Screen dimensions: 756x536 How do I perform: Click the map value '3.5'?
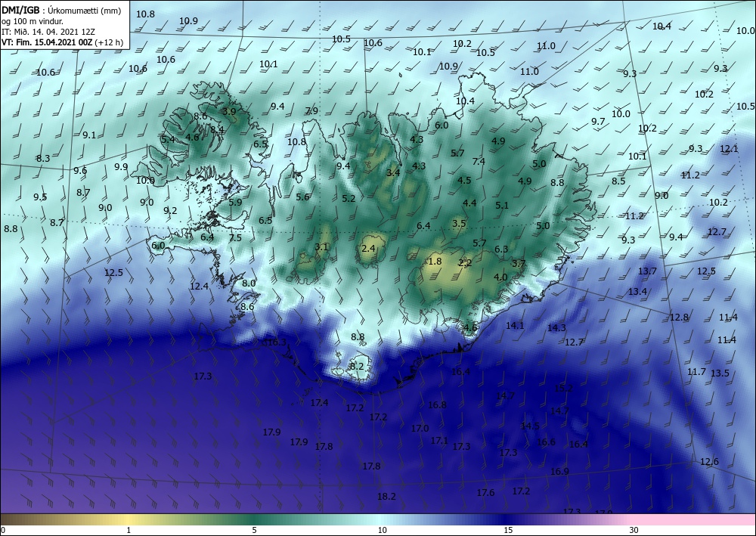tap(460, 223)
